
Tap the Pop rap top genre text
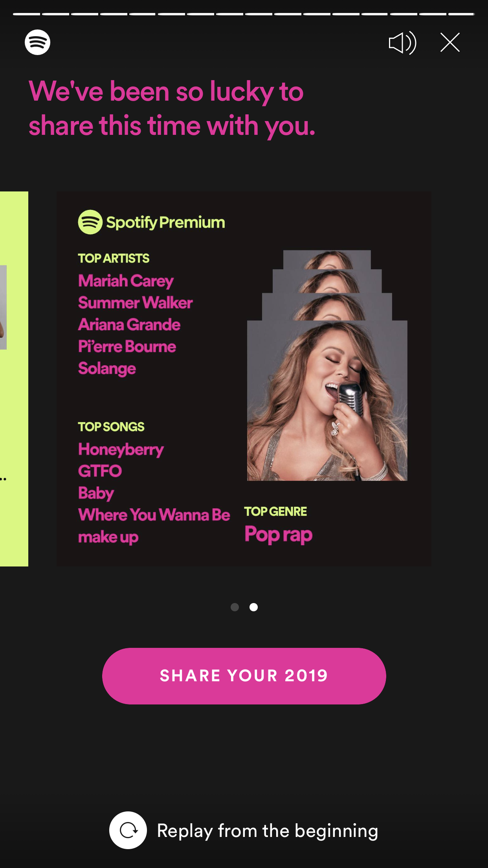tap(279, 535)
